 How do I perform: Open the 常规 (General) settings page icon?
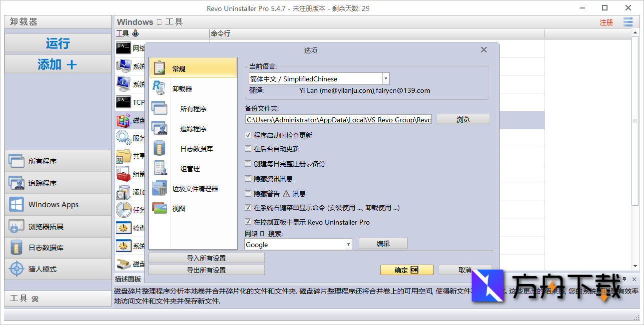pos(160,68)
